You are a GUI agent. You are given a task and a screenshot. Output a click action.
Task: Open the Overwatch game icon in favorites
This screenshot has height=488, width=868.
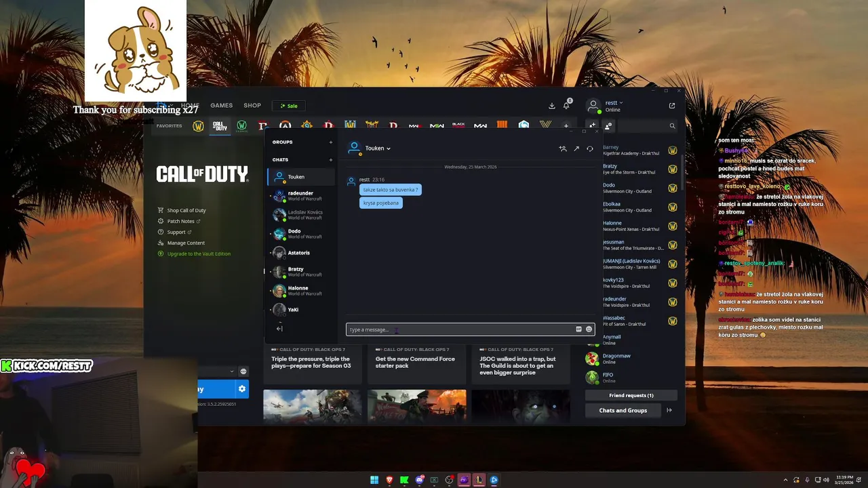tap(285, 126)
